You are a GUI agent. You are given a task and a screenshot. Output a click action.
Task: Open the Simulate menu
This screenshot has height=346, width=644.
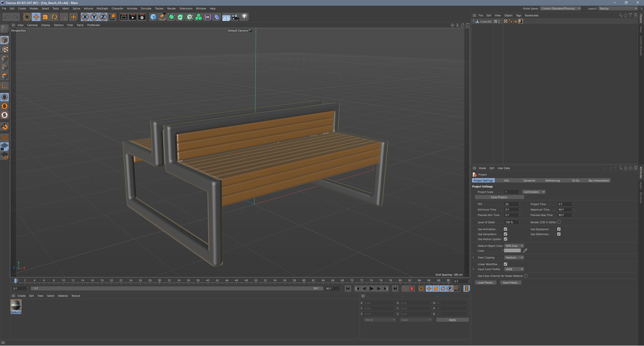point(146,8)
